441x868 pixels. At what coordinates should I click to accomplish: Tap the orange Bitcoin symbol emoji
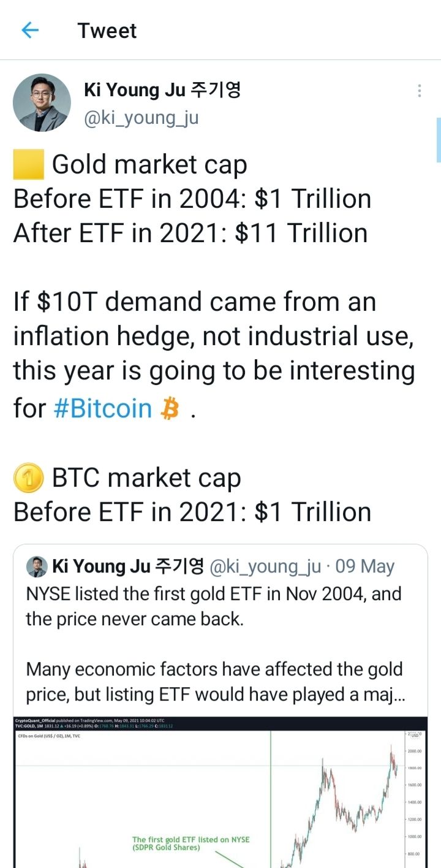click(169, 409)
